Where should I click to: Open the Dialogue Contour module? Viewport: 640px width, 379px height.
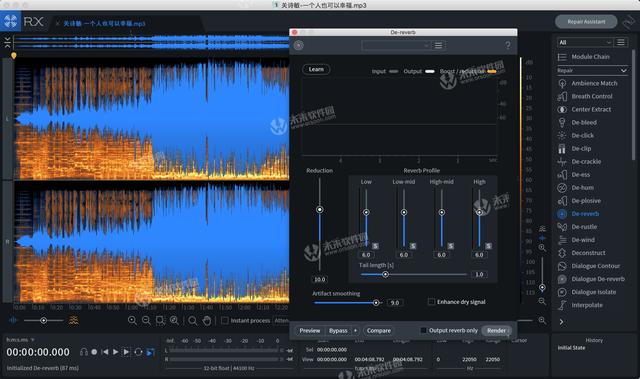coord(589,266)
